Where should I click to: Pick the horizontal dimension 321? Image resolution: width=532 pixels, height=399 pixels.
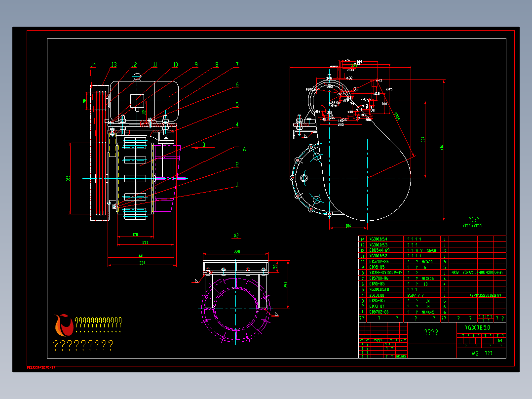point(141,255)
